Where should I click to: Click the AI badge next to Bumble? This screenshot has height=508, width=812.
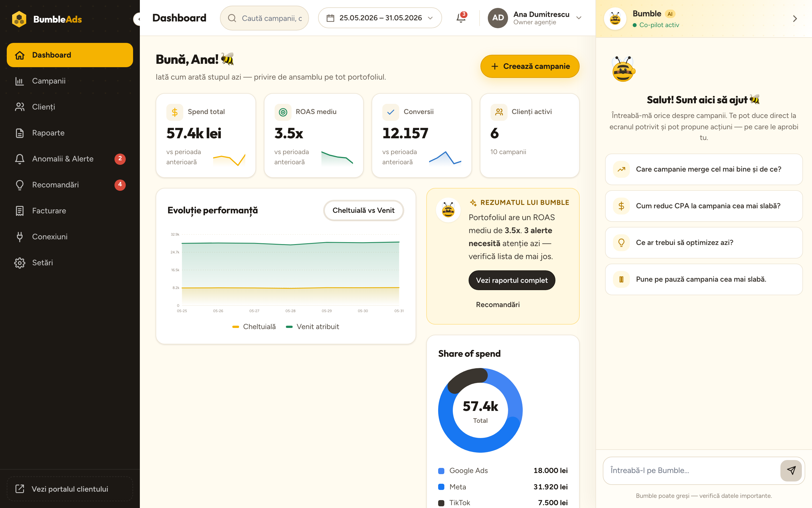[x=670, y=14]
